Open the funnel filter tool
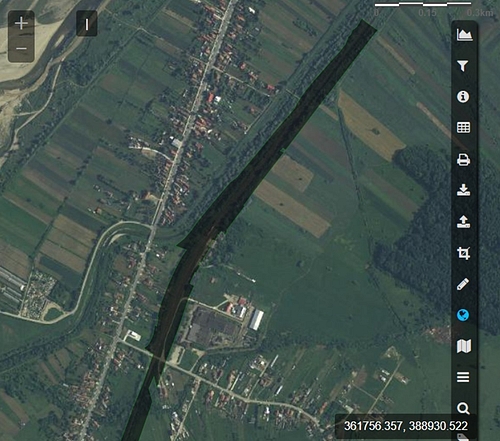 point(463,66)
